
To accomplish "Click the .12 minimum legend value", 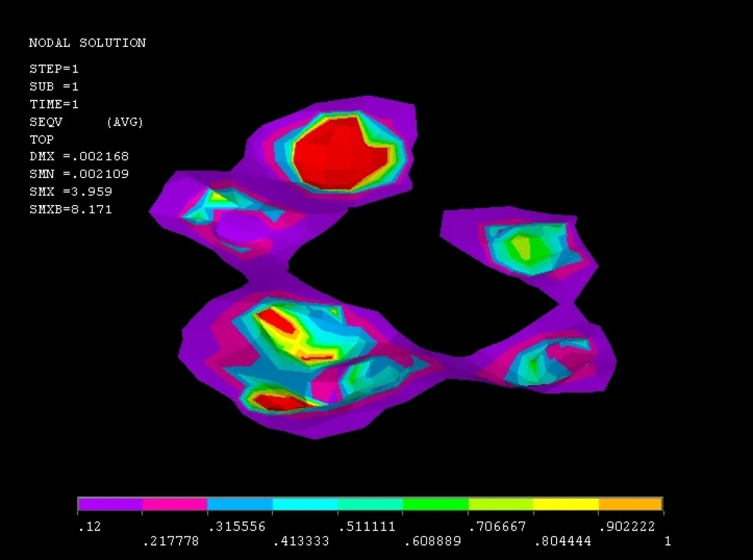I will point(88,527).
